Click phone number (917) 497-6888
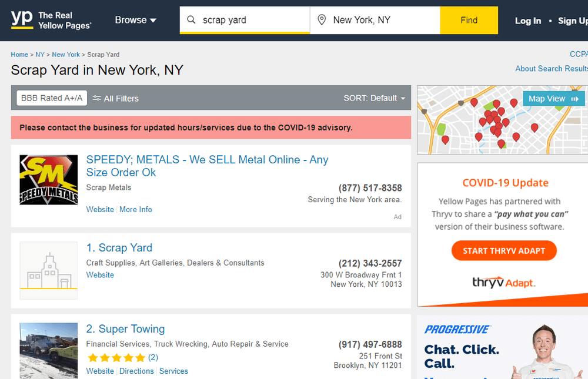 tap(370, 344)
